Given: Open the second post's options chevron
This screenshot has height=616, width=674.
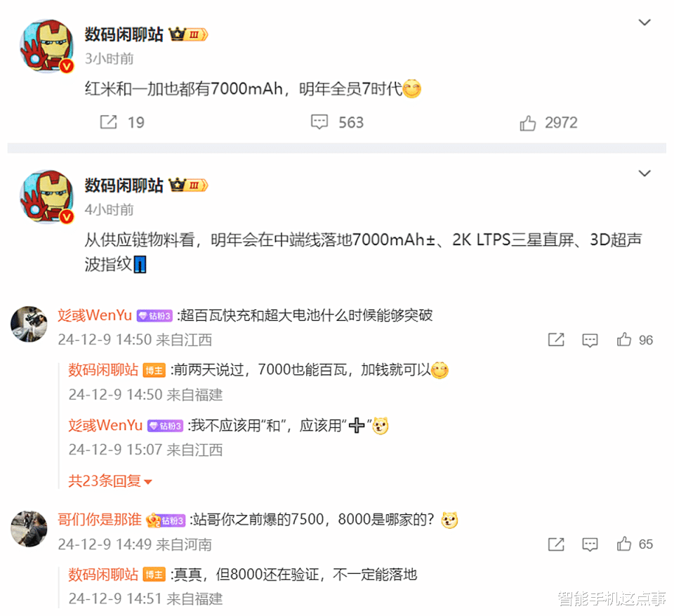Looking at the screenshot, I should (645, 173).
